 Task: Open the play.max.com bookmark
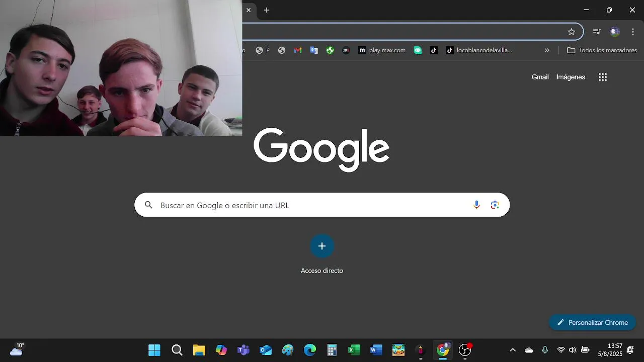click(x=382, y=50)
